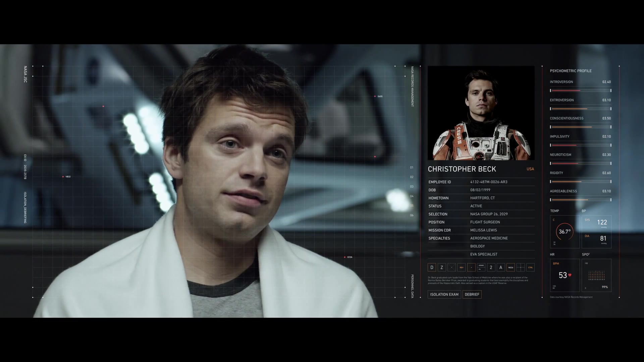
Task: Click the orange CTRL box
Action: [530, 267]
